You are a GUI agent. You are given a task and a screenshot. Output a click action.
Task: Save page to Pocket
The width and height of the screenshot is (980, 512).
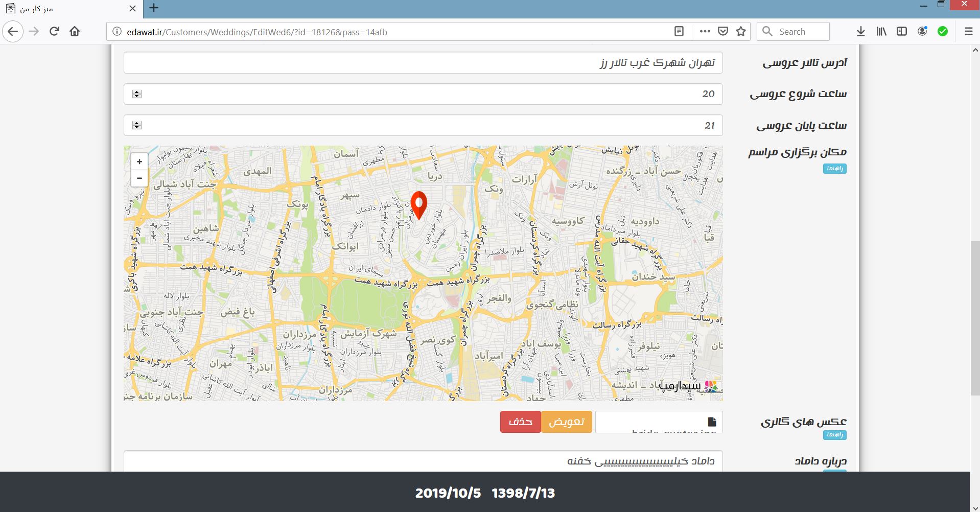(x=722, y=32)
